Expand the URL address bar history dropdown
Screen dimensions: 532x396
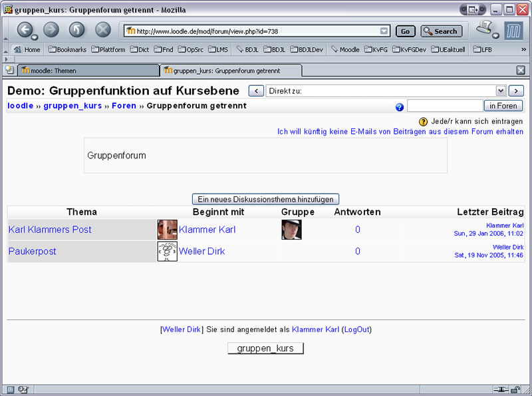[x=384, y=31]
